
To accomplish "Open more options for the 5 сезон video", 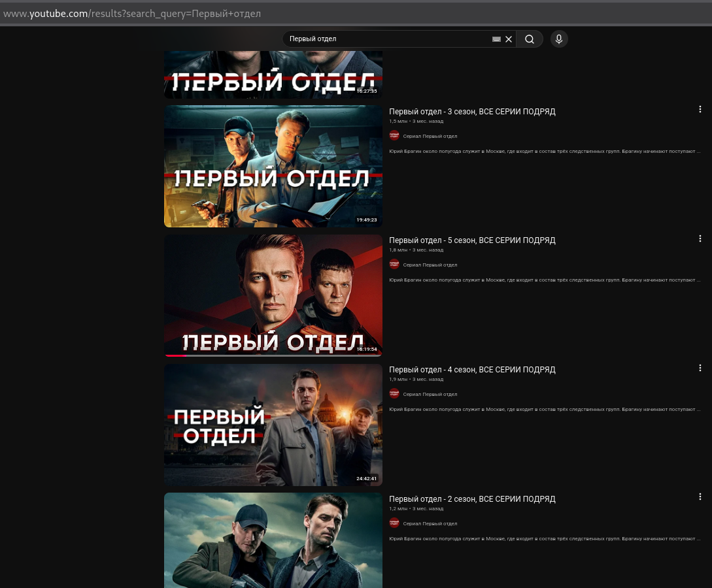I will (x=700, y=238).
